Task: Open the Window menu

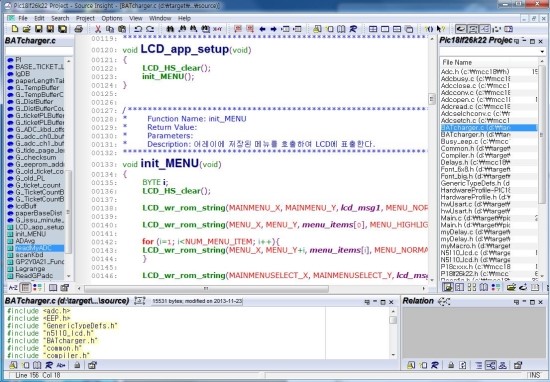Action: coord(160,18)
